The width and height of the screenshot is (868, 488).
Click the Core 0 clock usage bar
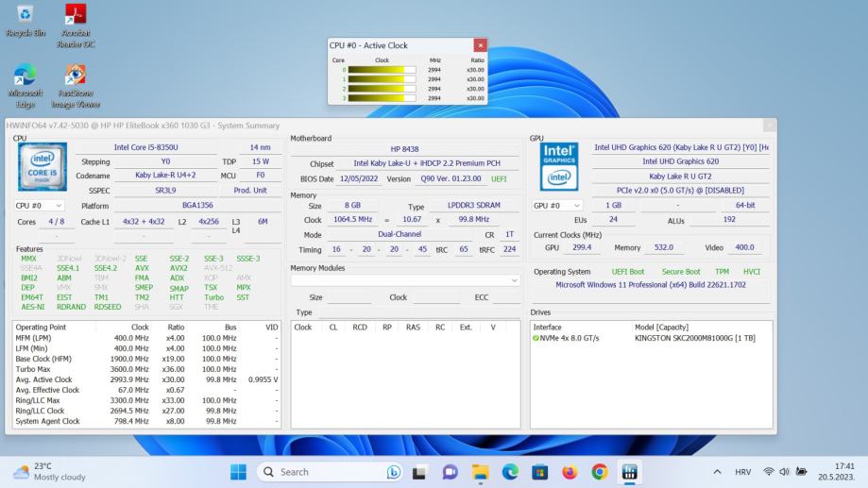coord(383,69)
